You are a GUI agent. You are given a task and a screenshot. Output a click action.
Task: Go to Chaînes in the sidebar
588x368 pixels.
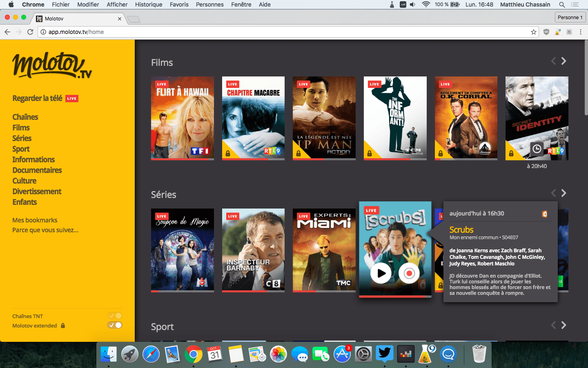pos(25,117)
